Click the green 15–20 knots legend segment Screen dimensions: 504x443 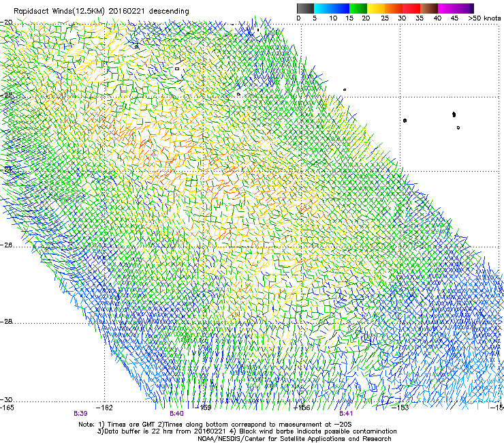[x=358, y=8]
